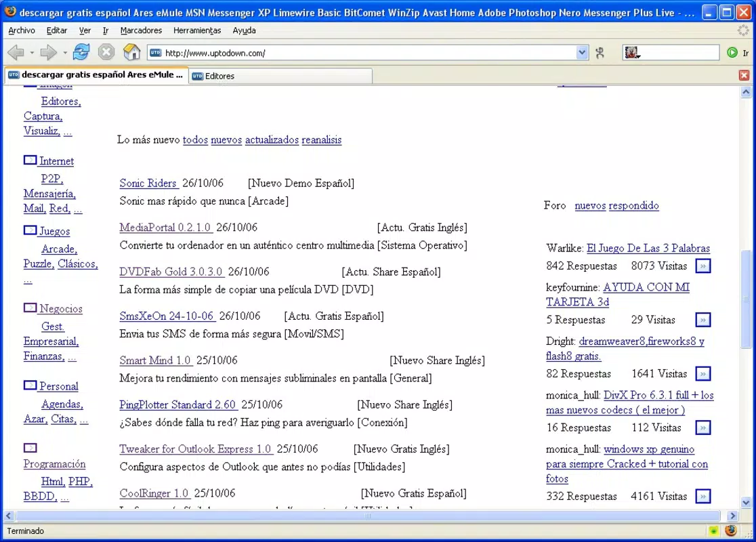Open arrow button for 82 Respuestas thread

pyautogui.click(x=703, y=374)
